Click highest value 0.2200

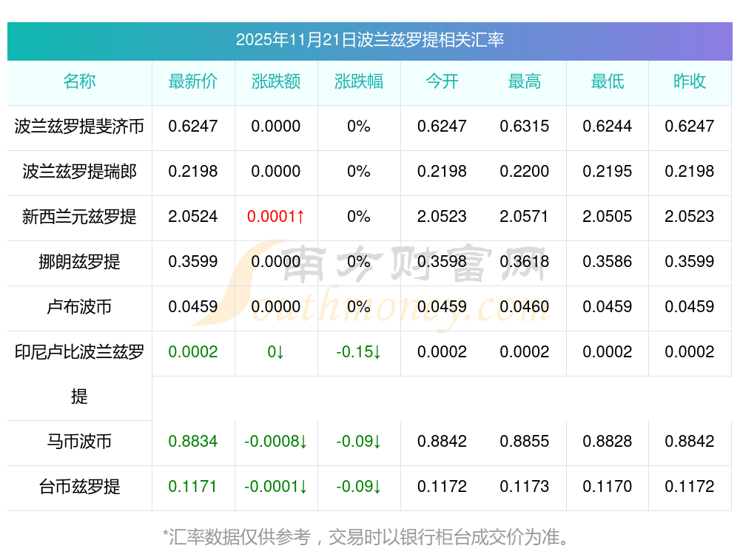[525, 172]
